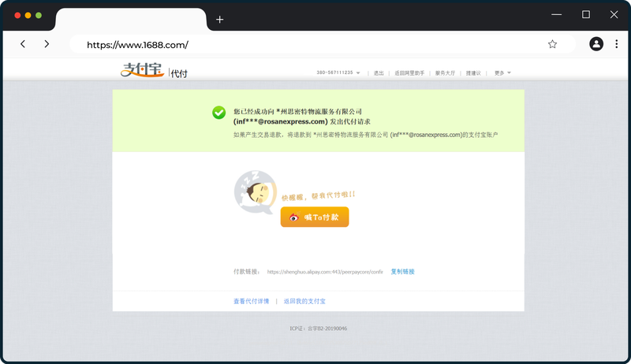631x364 pixels.
Task: Click the ICP证 footer text
Action: 319,329
